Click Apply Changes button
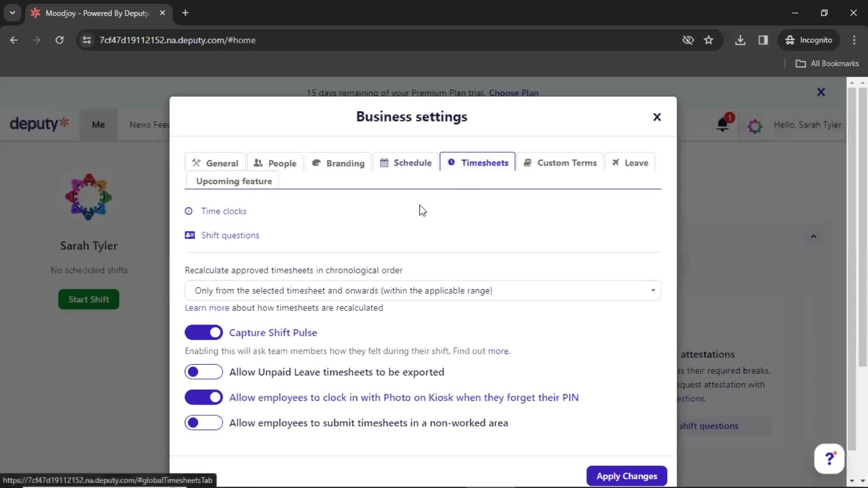The width and height of the screenshot is (868, 488). click(627, 475)
